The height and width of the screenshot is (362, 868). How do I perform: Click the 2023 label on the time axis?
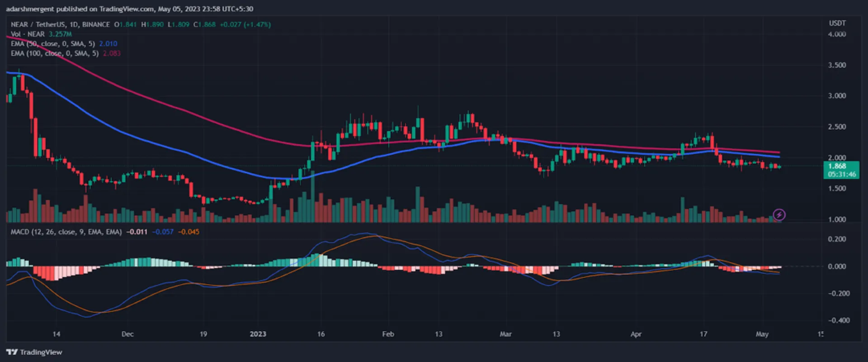coord(258,334)
